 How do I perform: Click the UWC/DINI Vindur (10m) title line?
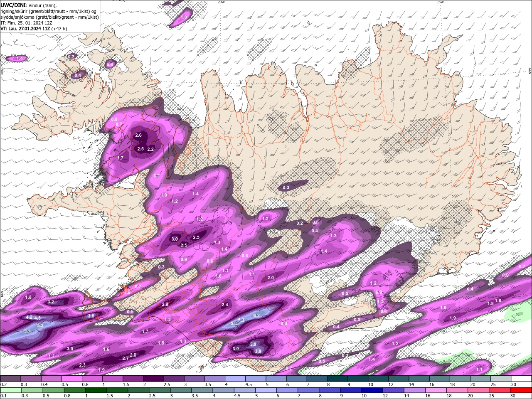tap(29, 5)
